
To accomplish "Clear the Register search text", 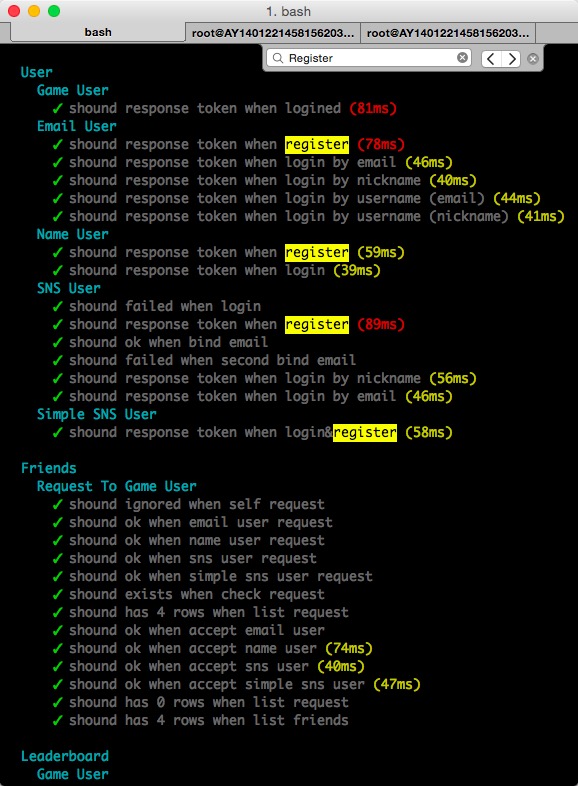I will pyautogui.click(x=462, y=58).
